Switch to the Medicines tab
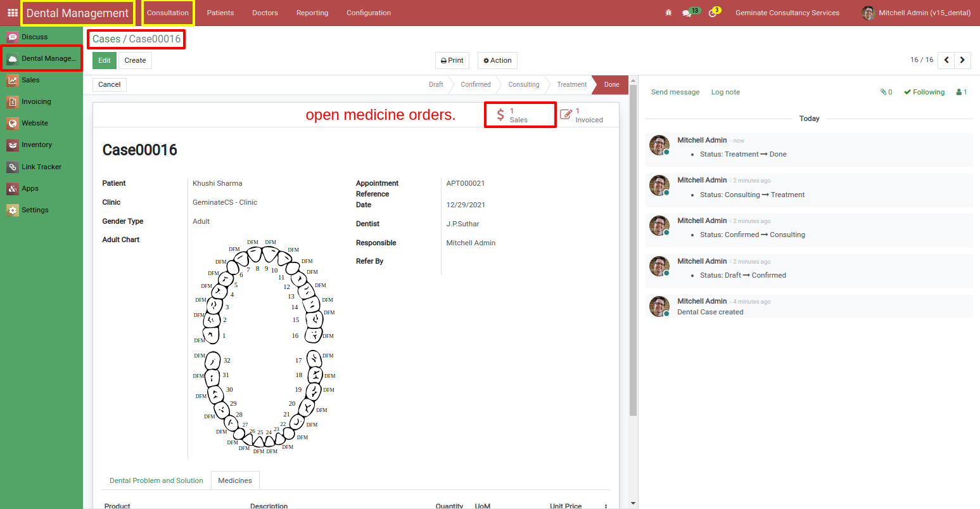 click(x=235, y=480)
